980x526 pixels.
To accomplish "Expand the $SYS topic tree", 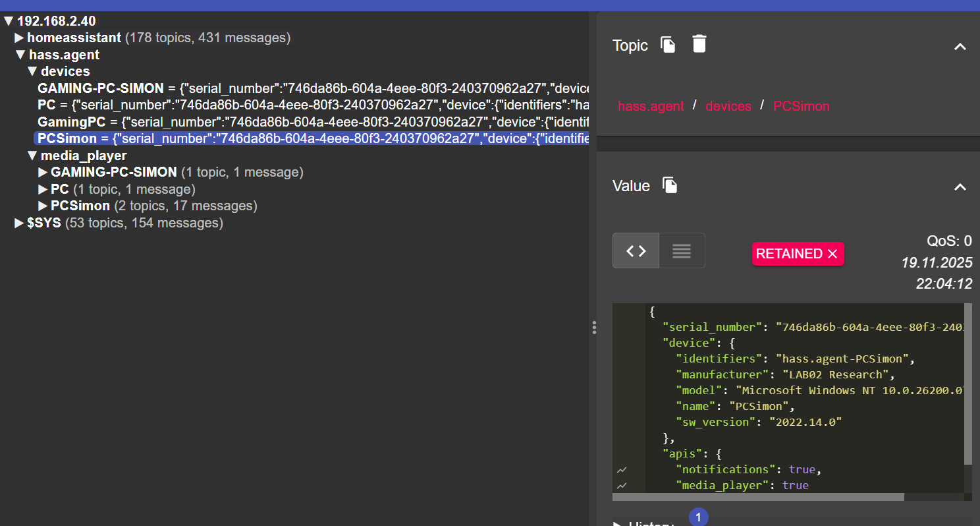I will (x=19, y=223).
